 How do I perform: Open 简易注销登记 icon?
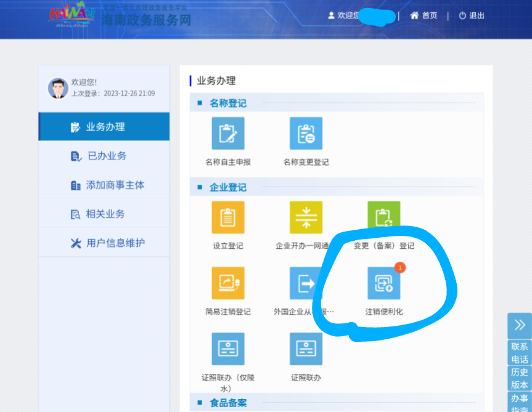pyautogui.click(x=228, y=283)
